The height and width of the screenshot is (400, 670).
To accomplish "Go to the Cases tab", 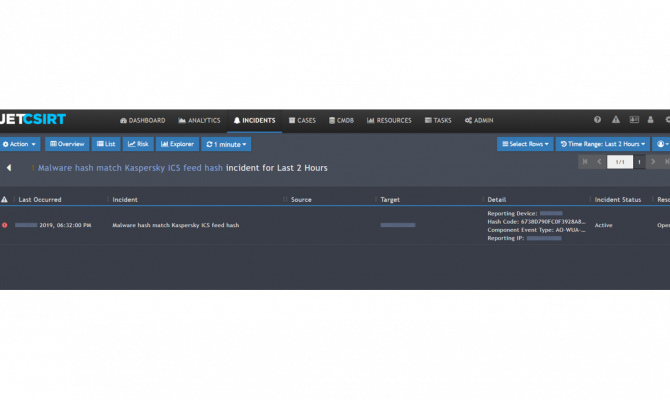I will (302, 121).
